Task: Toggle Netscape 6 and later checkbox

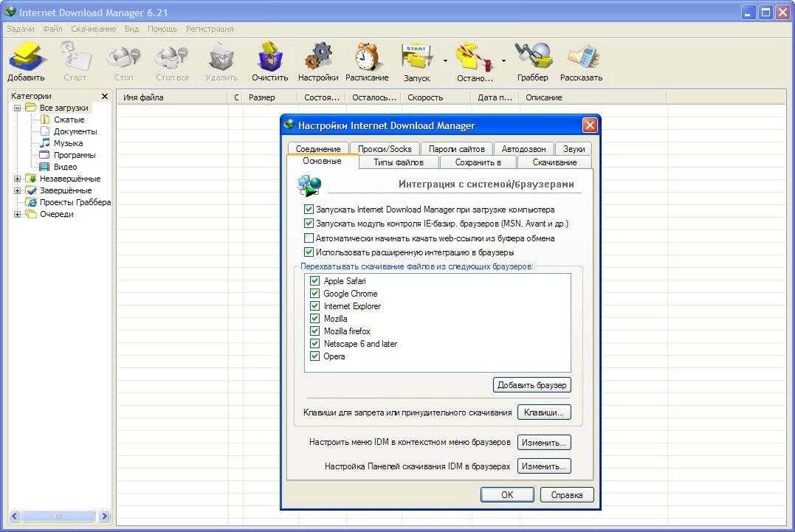Action: (x=315, y=344)
